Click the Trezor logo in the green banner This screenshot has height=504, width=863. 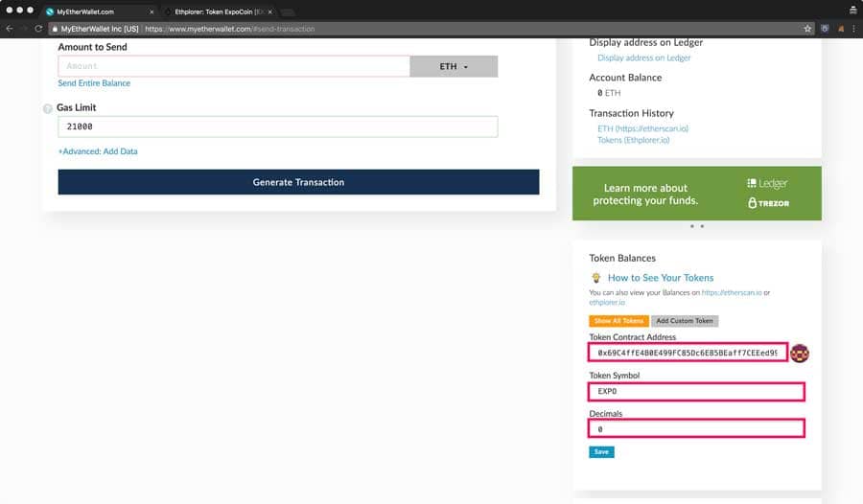768,203
